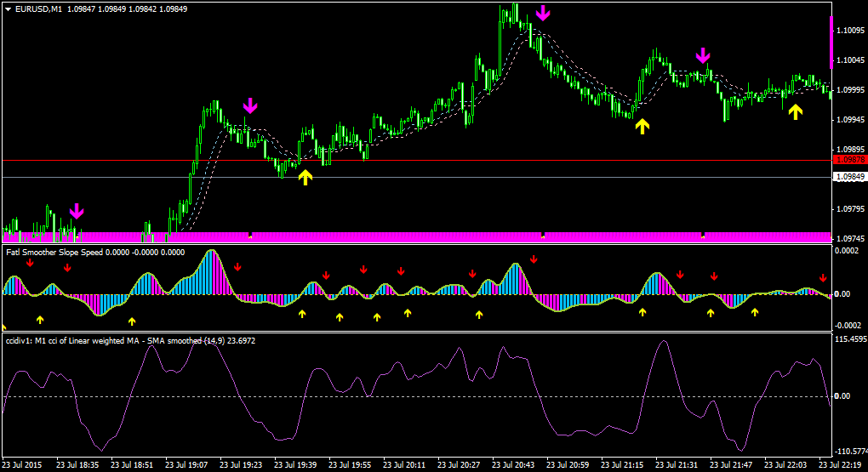The height and width of the screenshot is (472, 868).
Task: Select the small yellow arrow below Fatl near 18:51
Action: (x=132, y=321)
